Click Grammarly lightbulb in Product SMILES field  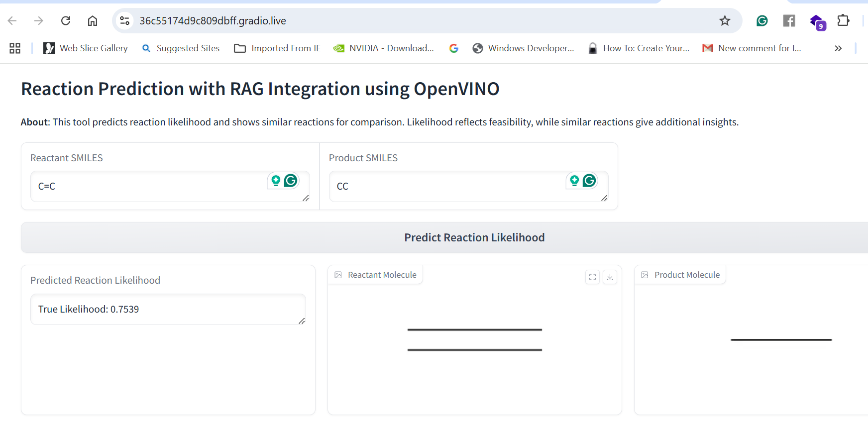tap(574, 181)
